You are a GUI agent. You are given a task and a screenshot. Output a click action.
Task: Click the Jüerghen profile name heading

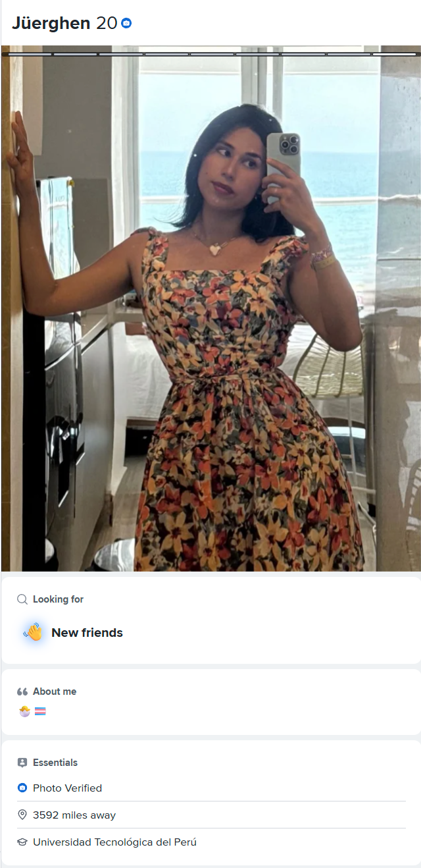(51, 23)
